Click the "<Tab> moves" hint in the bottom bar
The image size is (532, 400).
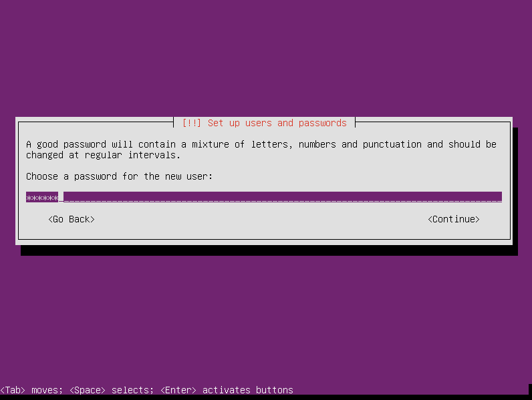[x=31, y=390]
